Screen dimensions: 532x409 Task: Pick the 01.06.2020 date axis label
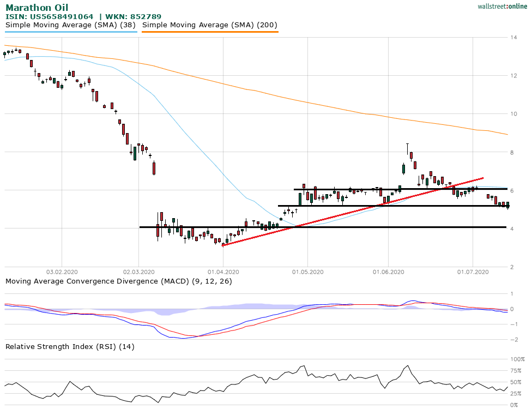[x=388, y=272]
